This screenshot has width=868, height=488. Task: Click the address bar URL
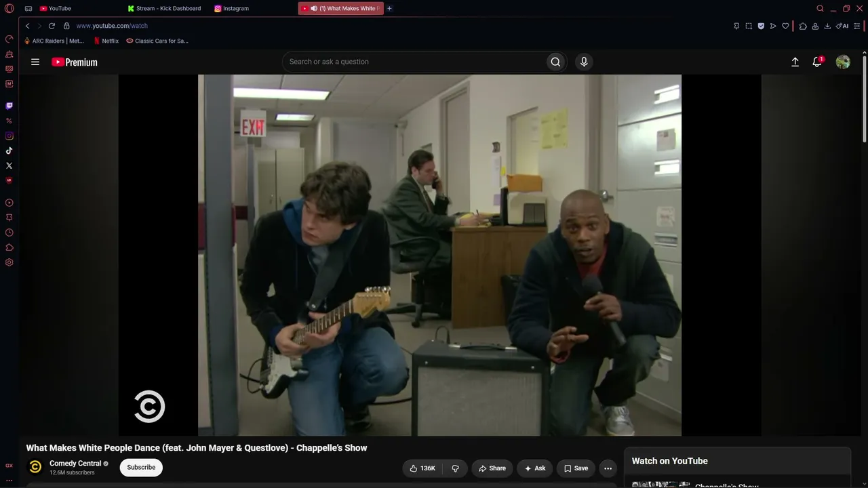point(112,26)
